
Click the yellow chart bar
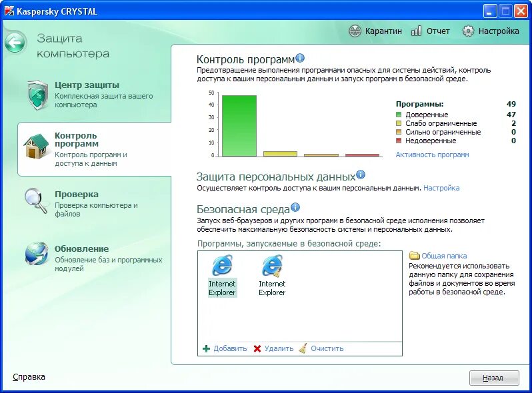click(x=280, y=154)
